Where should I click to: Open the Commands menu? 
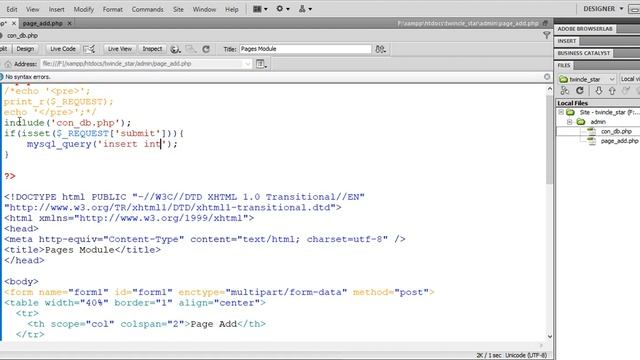point(147,9)
